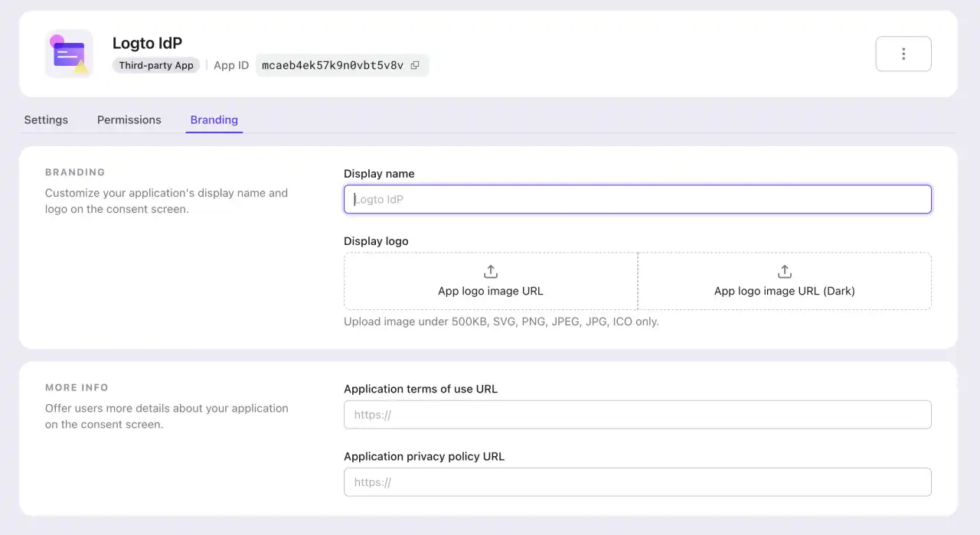This screenshot has width=980, height=535.
Task: Switch to the Settings tab
Action: [x=46, y=119]
